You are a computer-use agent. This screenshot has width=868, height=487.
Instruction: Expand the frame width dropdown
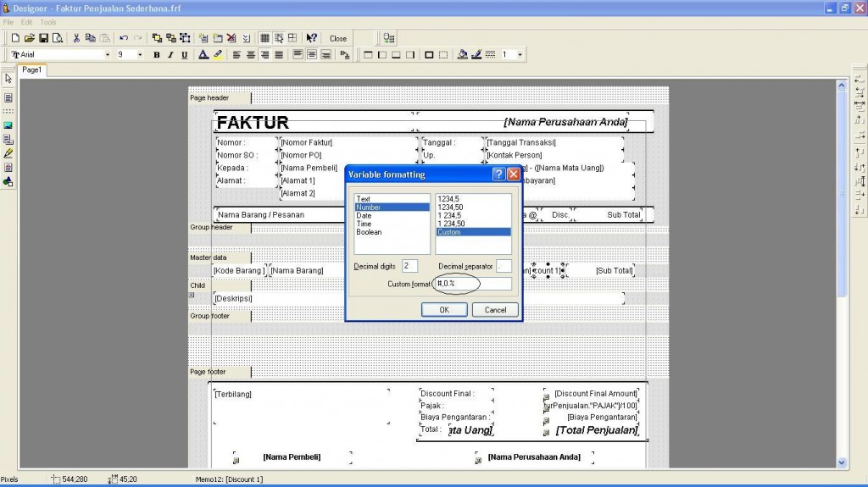[x=520, y=55]
